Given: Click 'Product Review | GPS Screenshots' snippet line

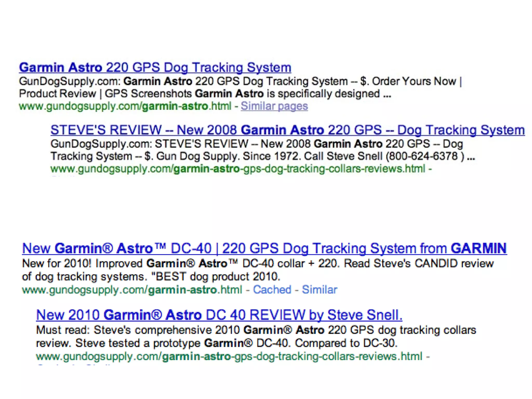Looking at the screenshot, I should tap(105, 94).
